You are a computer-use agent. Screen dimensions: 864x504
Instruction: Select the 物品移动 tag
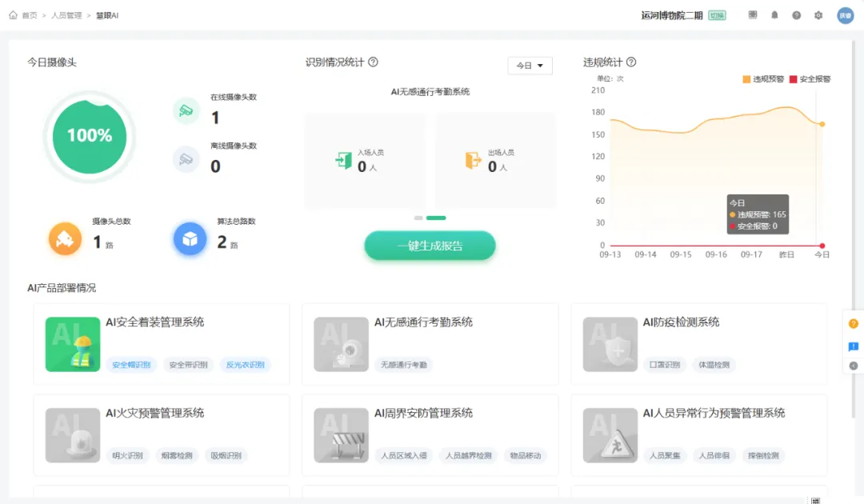(x=525, y=455)
